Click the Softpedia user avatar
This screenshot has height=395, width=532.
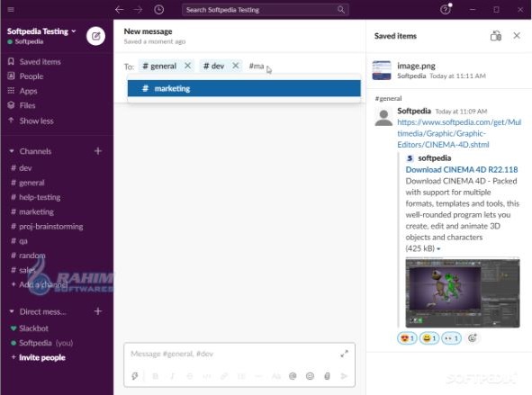pyautogui.click(x=383, y=117)
